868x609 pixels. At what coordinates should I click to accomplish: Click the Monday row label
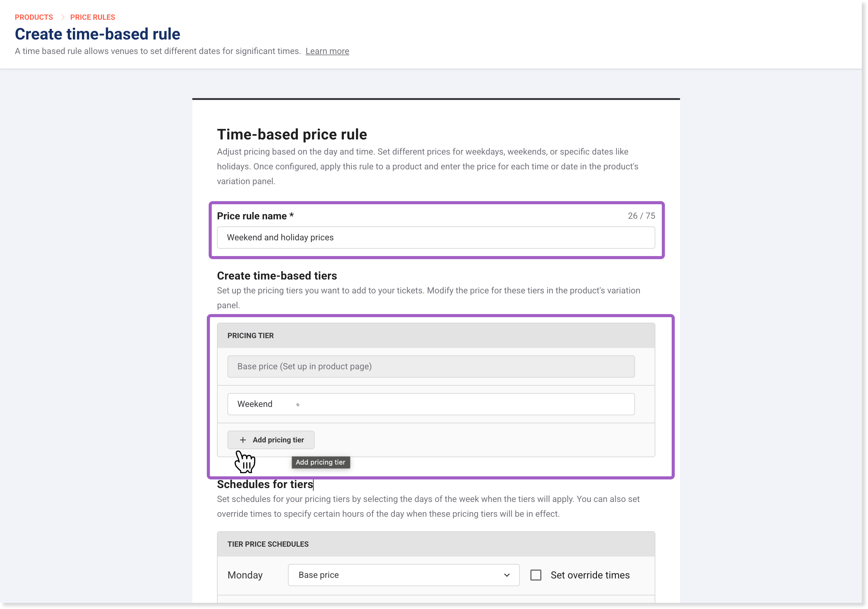coord(245,575)
